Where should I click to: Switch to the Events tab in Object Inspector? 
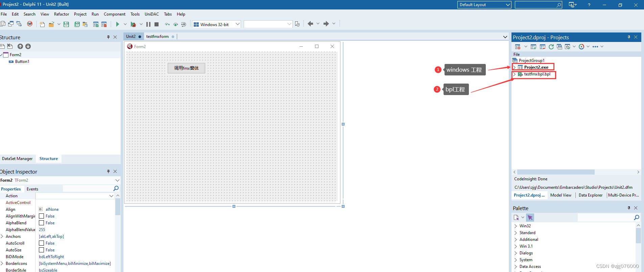[32, 189]
